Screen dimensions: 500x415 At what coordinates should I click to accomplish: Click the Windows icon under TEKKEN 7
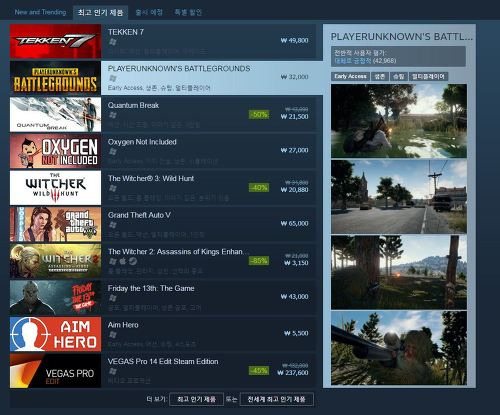[113, 42]
